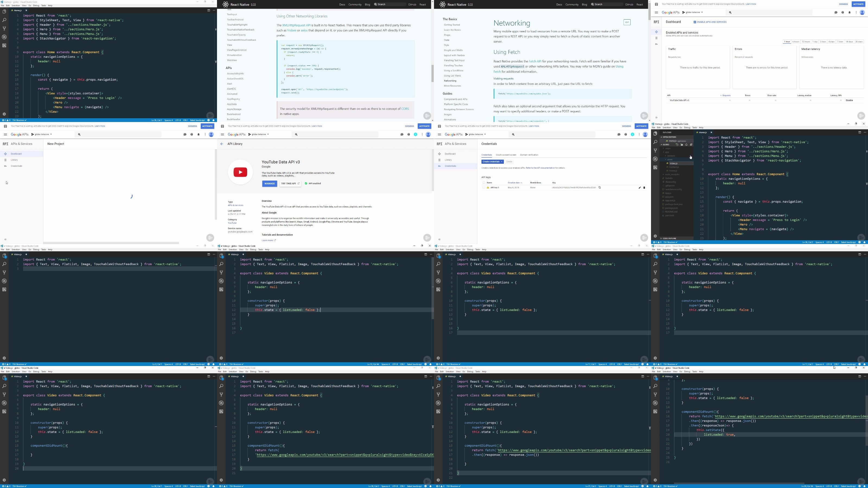Sort enabled APIs by Requests column

(x=726, y=95)
